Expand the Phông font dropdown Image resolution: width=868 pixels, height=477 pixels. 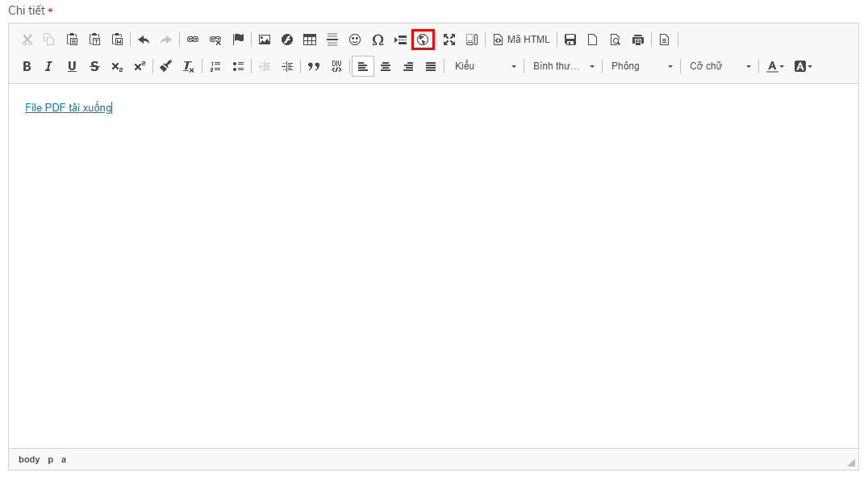(641, 66)
